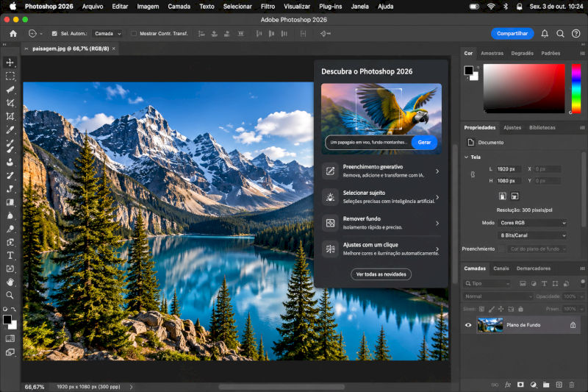Open the Camada menu
This screenshot has height=392, width=588.
click(179, 7)
